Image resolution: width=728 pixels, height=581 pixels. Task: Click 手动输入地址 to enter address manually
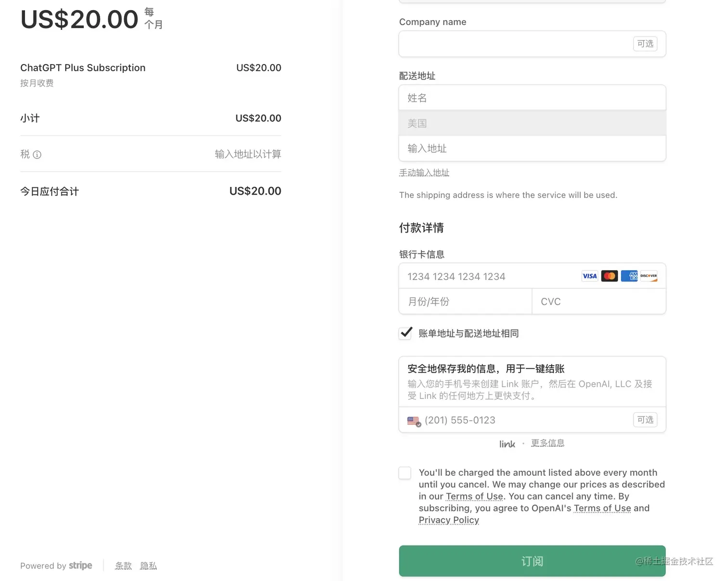(424, 172)
